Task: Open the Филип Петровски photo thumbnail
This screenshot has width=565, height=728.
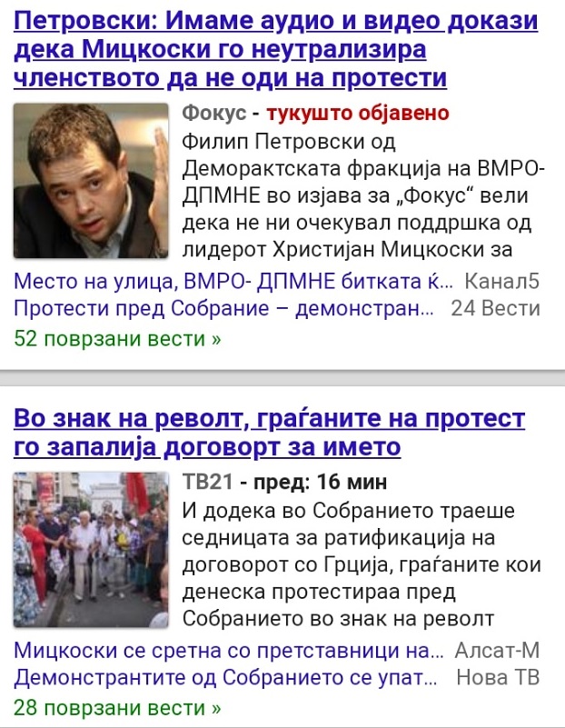Action: [x=91, y=181]
